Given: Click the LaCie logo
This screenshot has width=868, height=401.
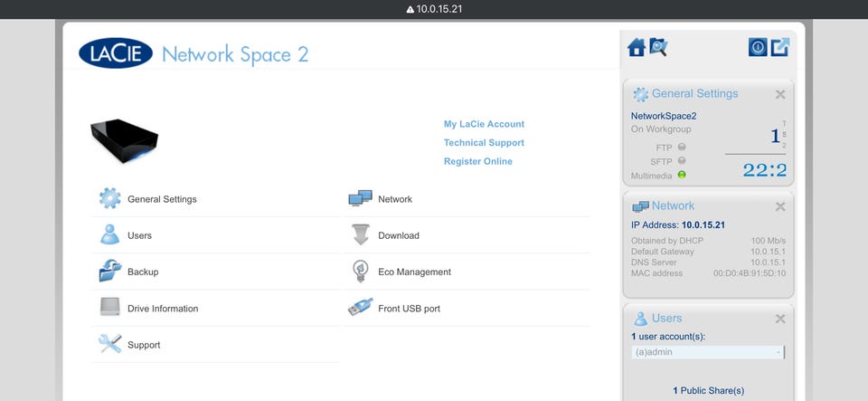Looking at the screenshot, I should coord(116,53).
